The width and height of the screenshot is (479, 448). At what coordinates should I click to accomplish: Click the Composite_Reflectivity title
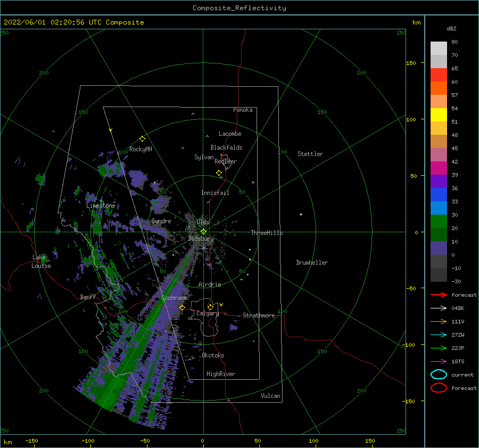tap(240, 8)
